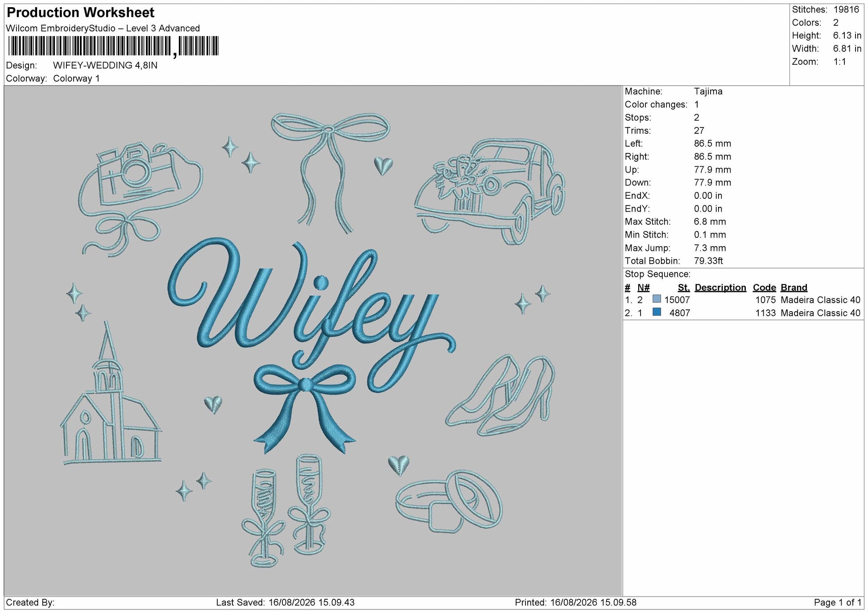Viewport: 868px width, 613px height.
Task: Click the 'St.' column header
Action: (684, 288)
